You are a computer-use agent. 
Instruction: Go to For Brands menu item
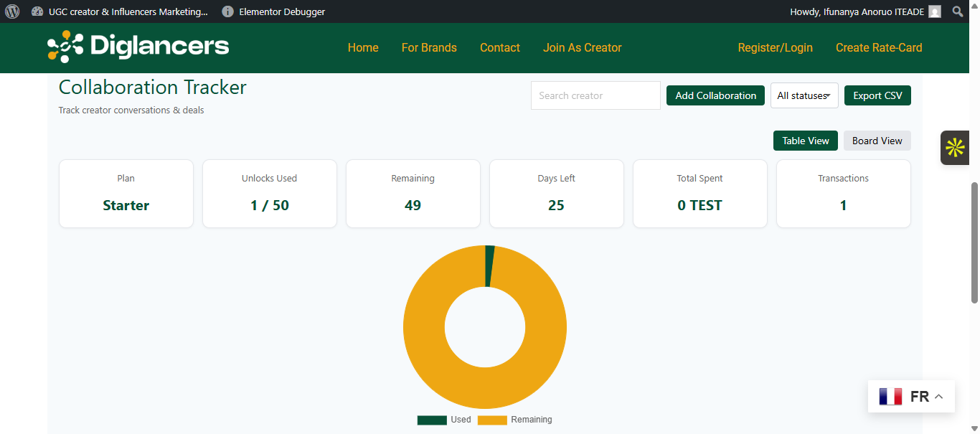429,47
